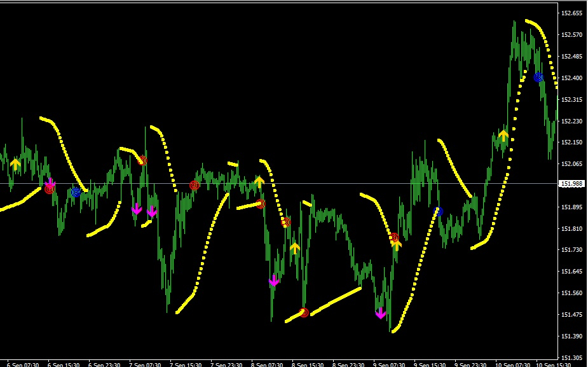The height and width of the screenshot is (367, 588).
Task: Click the magenta down arrow at the 9 Sep low
Action: click(381, 313)
